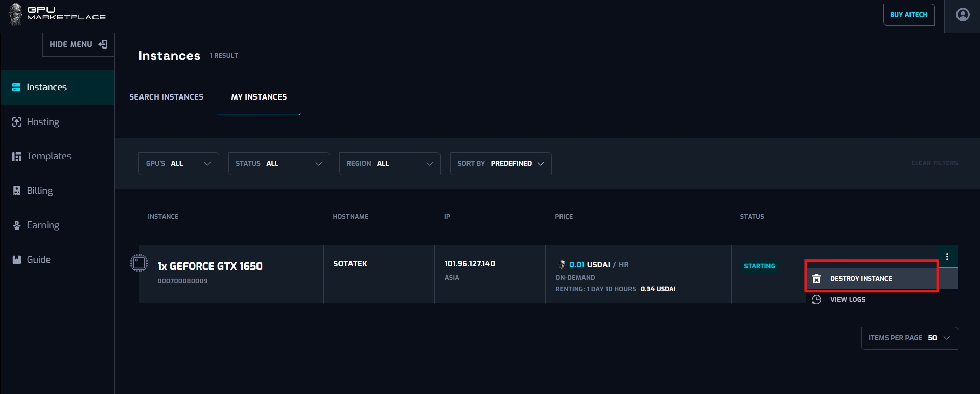Click the Earning sidebar icon
This screenshot has height=394, width=980.
coord(17,225)
